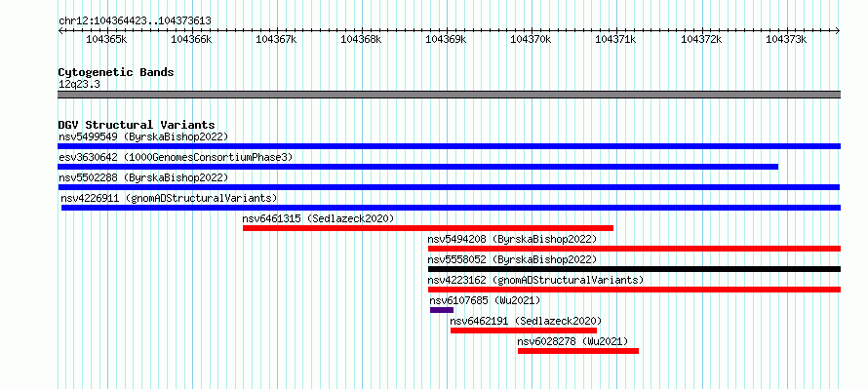Click the nsv6462191 Sedlazeck2020 label
The width and height of the screenshot is (868, 389).
tap(526, 321)
